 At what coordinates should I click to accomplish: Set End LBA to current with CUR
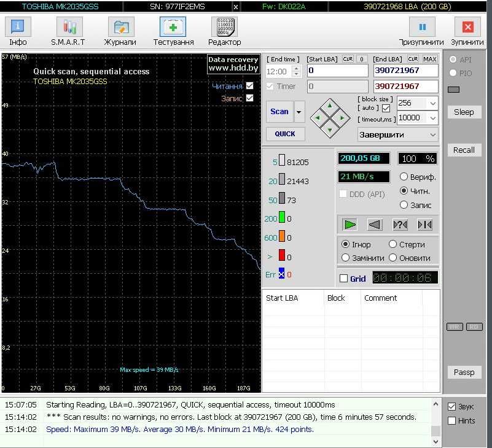[413, 59]
